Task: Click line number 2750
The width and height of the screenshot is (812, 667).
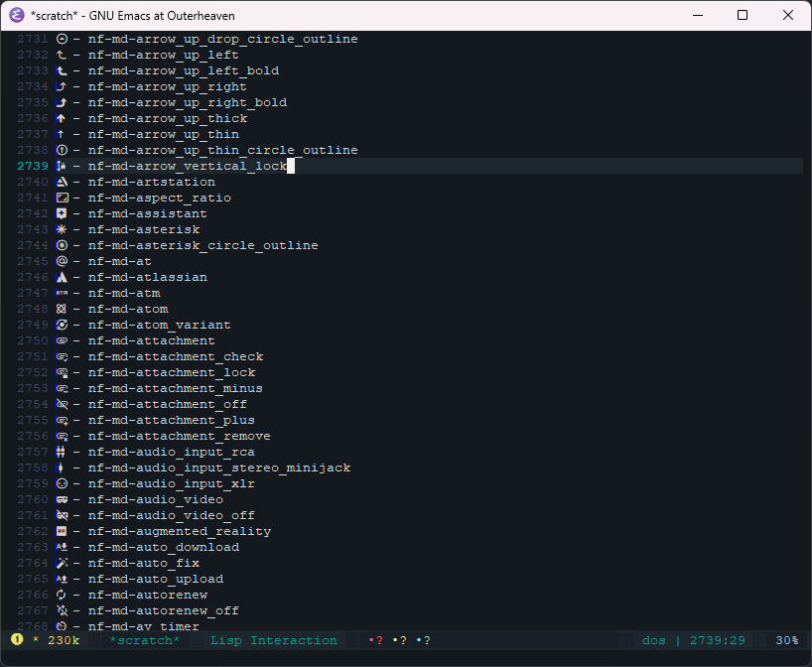Action: click(33, 340)
